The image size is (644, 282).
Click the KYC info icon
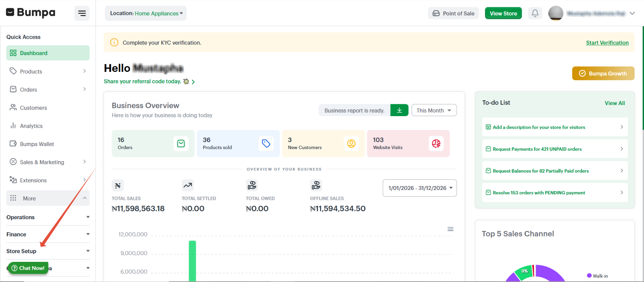[x=114, y=42]
